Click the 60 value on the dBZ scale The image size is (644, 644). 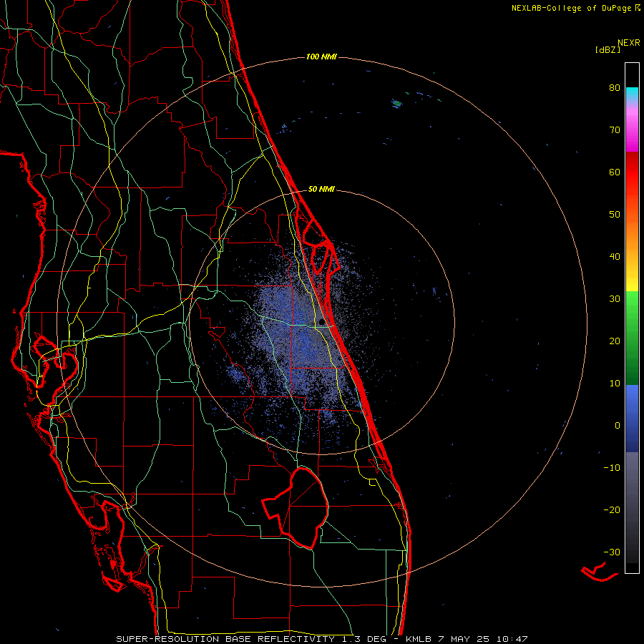(615, 172)
